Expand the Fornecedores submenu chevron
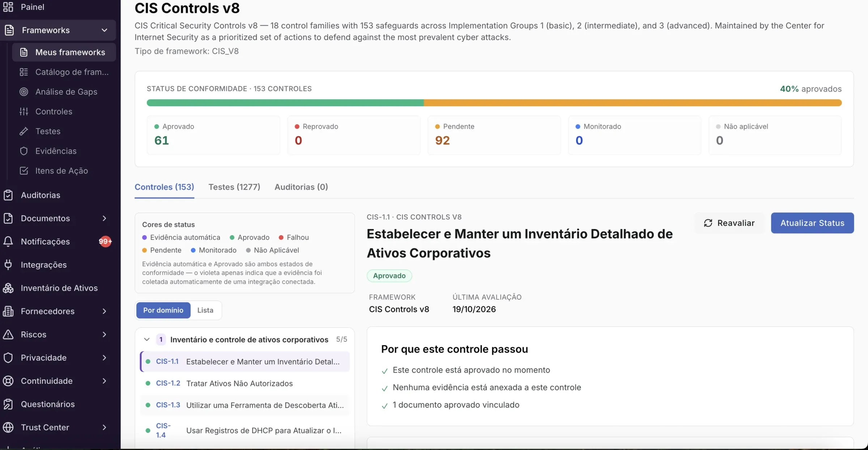The height and width of the screenshot is (450, 868). 105,311
